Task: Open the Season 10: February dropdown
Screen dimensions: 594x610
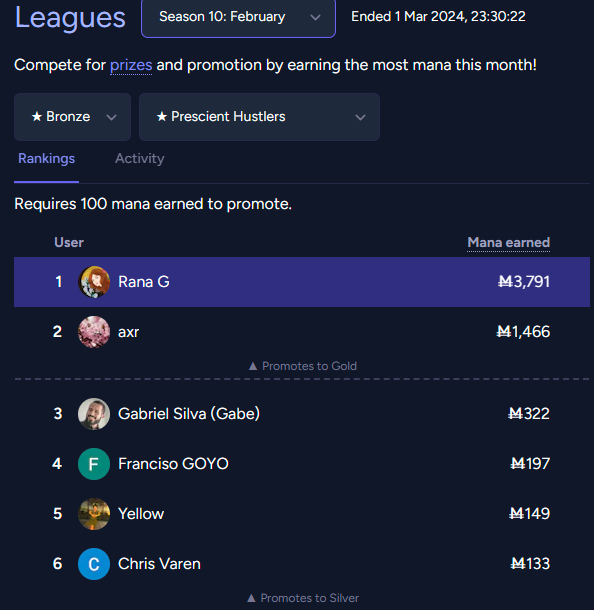Action: point(238,18)
